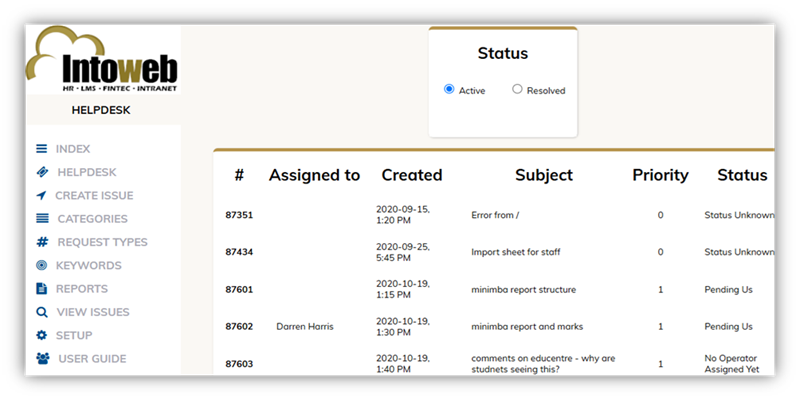Select the Active status radio button
This screenshot has width=800, height=400.
point(449,89)
